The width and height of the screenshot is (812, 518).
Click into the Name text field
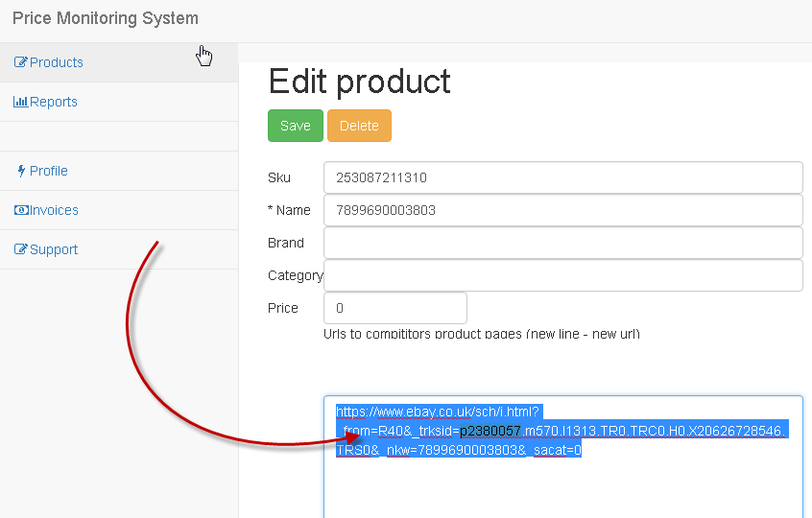562,210
